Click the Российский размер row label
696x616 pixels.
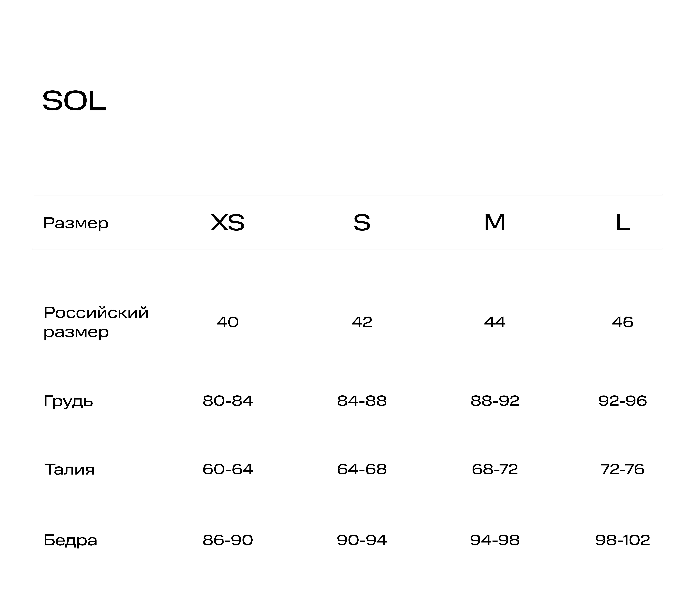click(x=96, y=322)
